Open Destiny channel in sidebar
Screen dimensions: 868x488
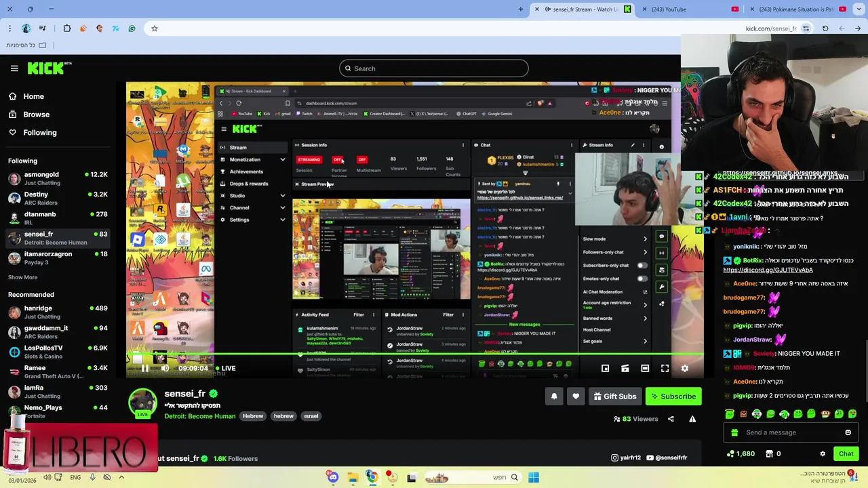tap(58, 198)
